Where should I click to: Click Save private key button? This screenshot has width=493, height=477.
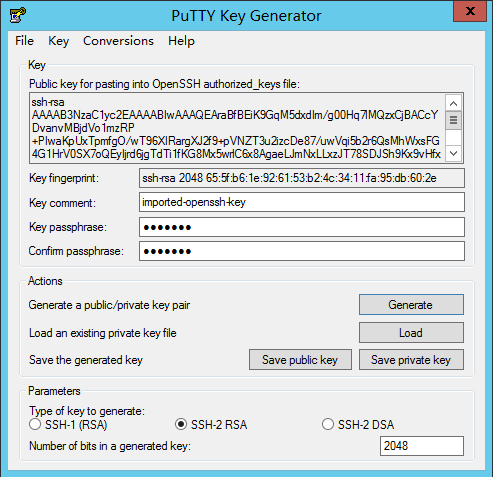point(411,360)
